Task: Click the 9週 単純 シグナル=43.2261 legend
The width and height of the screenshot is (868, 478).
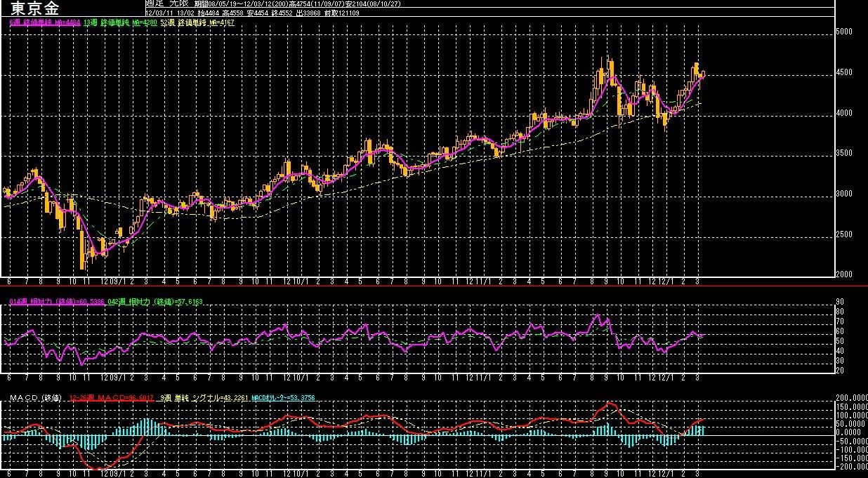Action: point(204,398)
